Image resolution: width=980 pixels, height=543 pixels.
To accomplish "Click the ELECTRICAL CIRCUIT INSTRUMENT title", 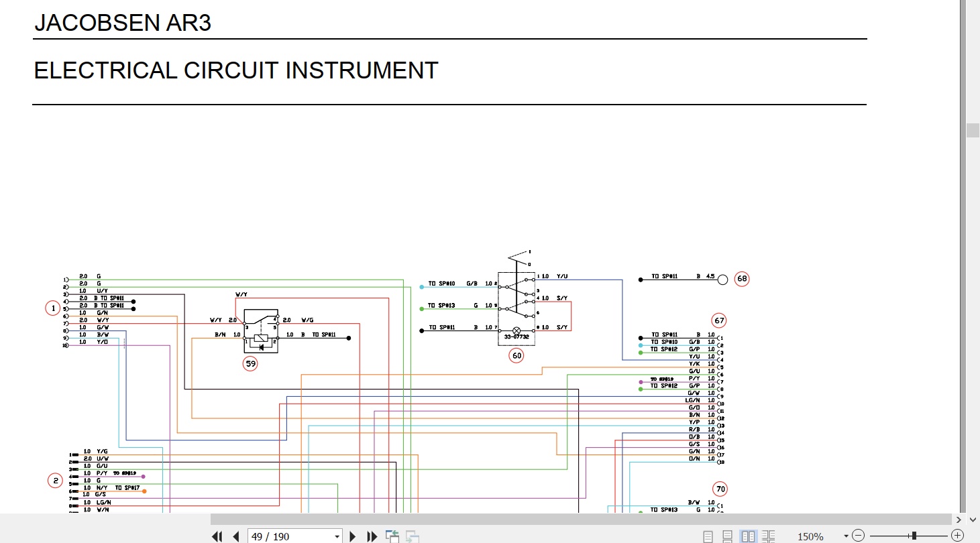I will [236, 70].
